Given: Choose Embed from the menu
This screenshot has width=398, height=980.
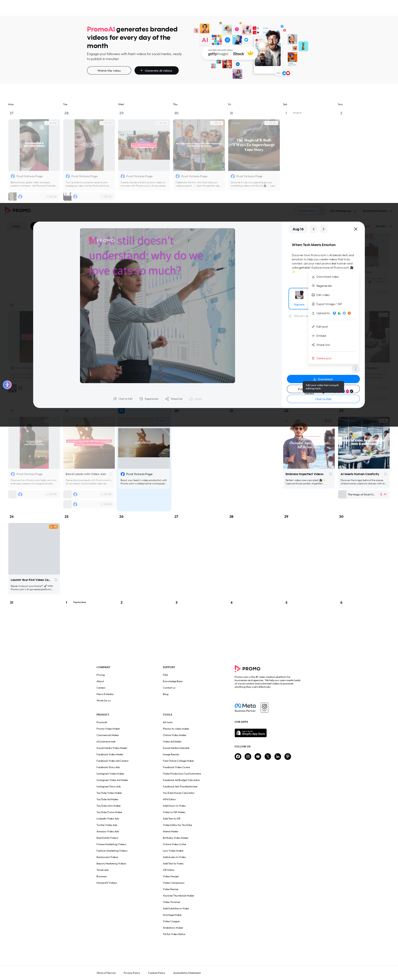Looking at the screenshot, I should click(333, 336).
